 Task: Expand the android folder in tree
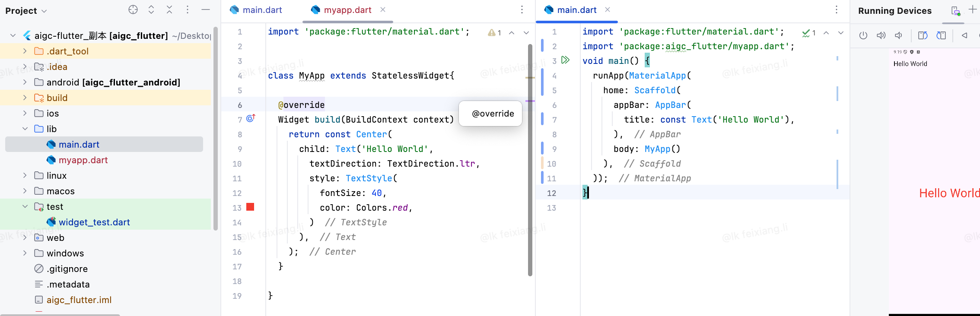(x=25, y=82)
